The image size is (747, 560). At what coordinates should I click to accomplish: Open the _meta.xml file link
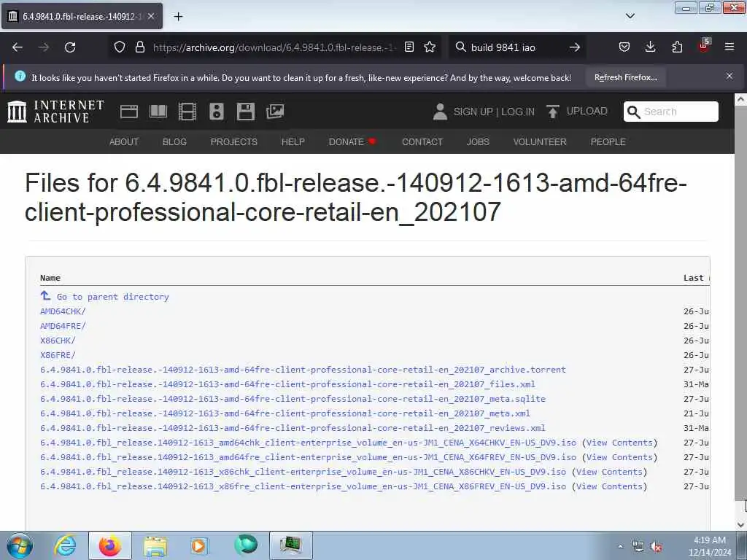coord(285,413)
